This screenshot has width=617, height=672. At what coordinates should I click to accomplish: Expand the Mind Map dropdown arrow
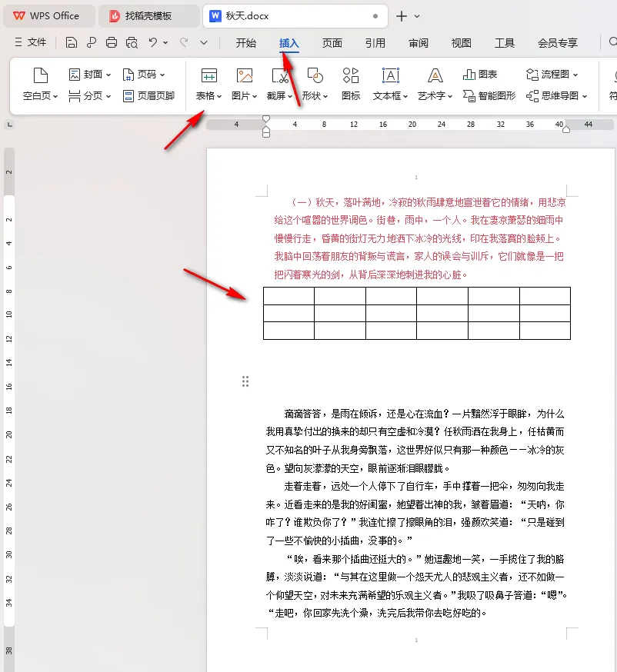coord(585,96)
